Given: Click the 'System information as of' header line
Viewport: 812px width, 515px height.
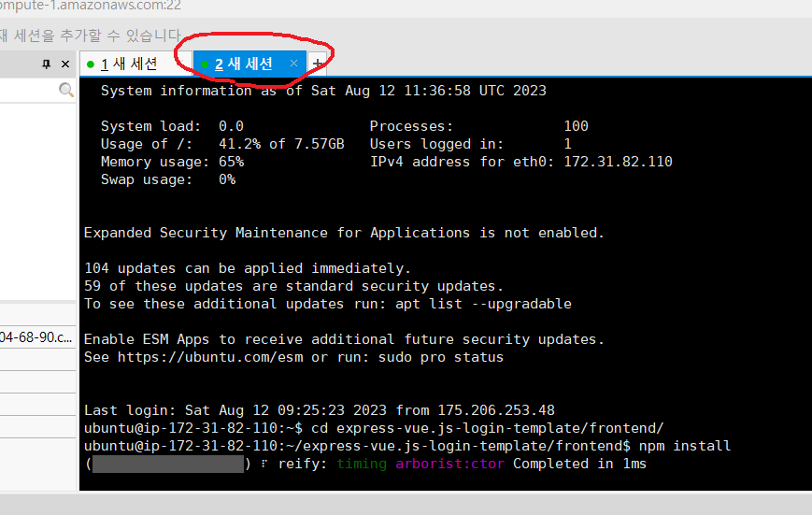Looking at the screenshot, I should [323, 91].
